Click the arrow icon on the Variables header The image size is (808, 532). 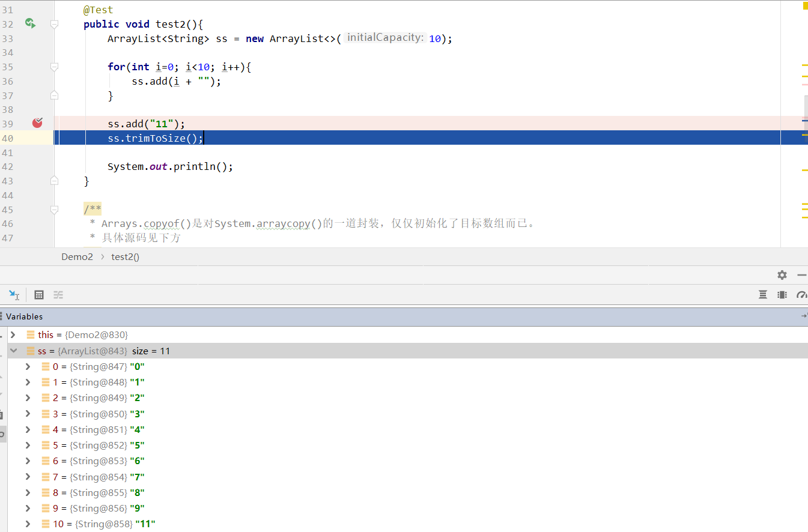click(804, 315)
